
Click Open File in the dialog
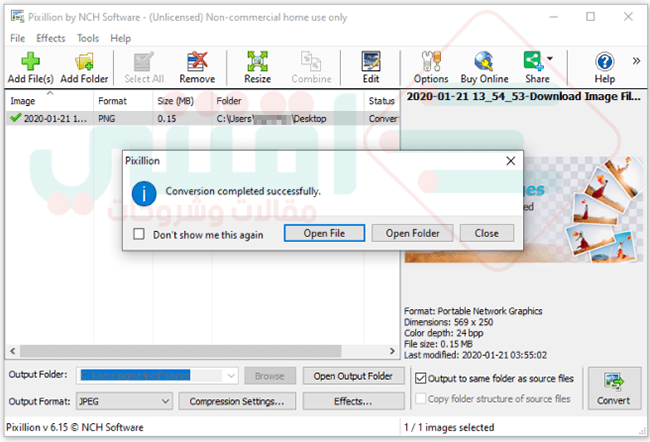(x=324, y=233)
